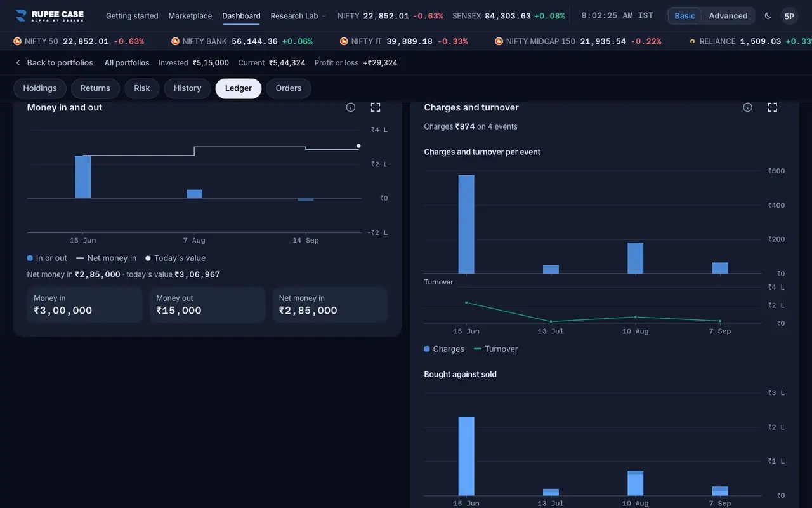The image size is (812, 508).
Task: Switch to Advanced mode
Action: click(x=728, y=16)
